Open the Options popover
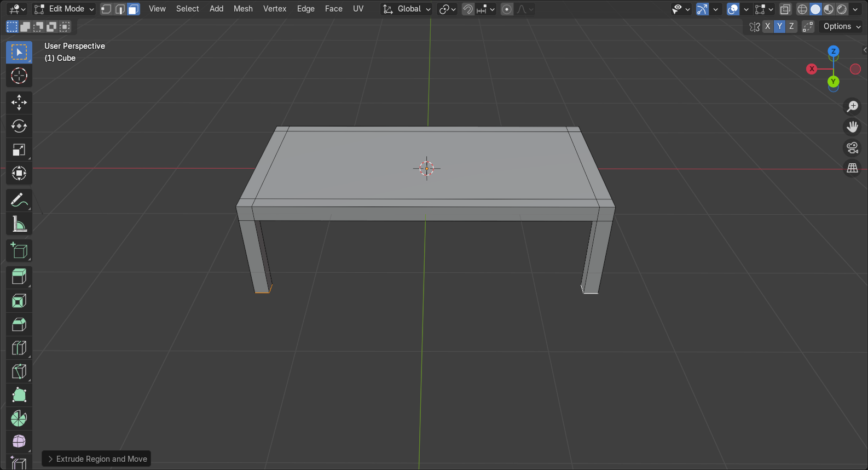 pos(841,26)
